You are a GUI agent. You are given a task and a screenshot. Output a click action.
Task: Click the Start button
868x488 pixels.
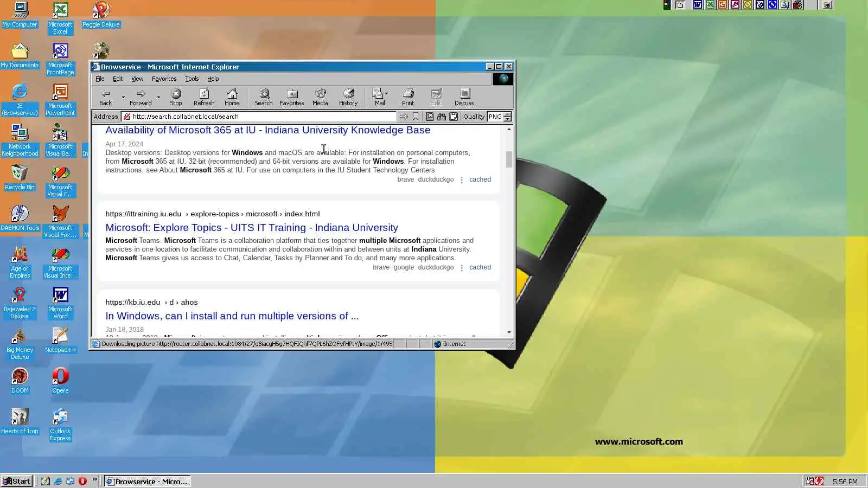17,481
